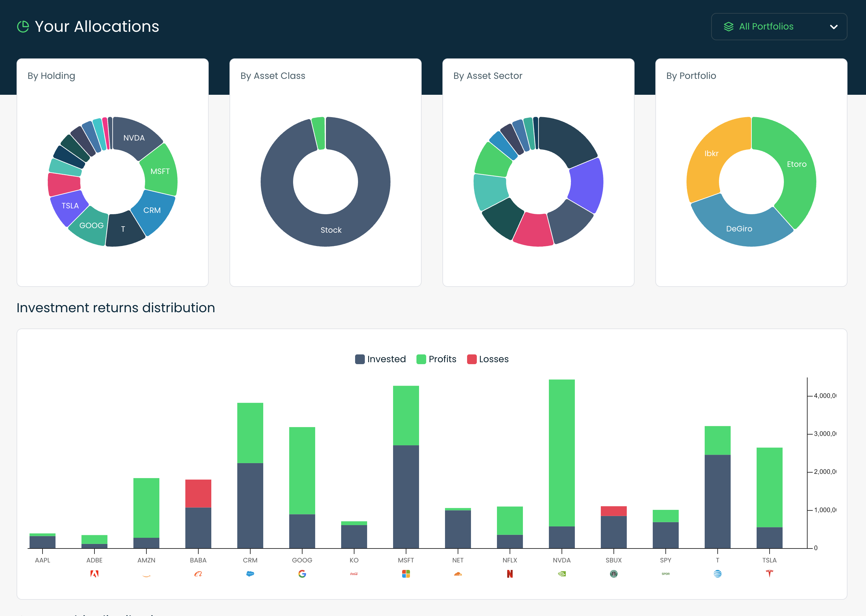
Task: Click the layers icon beside All Portfolios
Action: click(x=728, y=27)
